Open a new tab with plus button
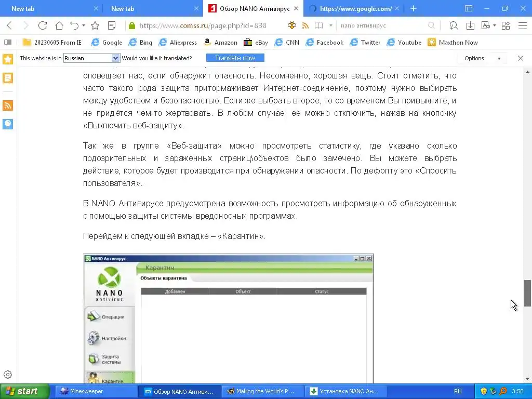Viewport: 532px width, 399px height. [x=413, y=8]
